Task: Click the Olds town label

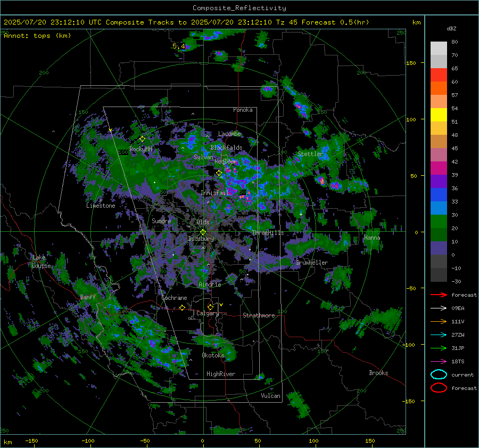Action: (x=203, y=222)
